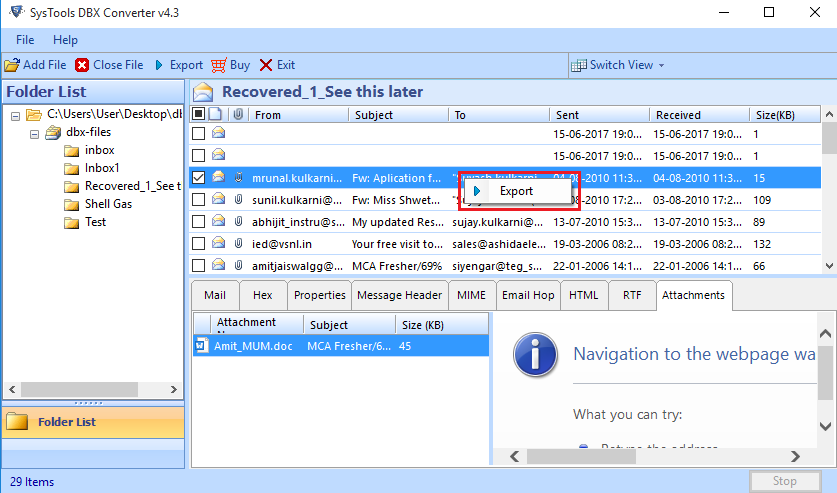Uncheck the mrunal.kulkarni email checkbox

(x=199, y=177)
